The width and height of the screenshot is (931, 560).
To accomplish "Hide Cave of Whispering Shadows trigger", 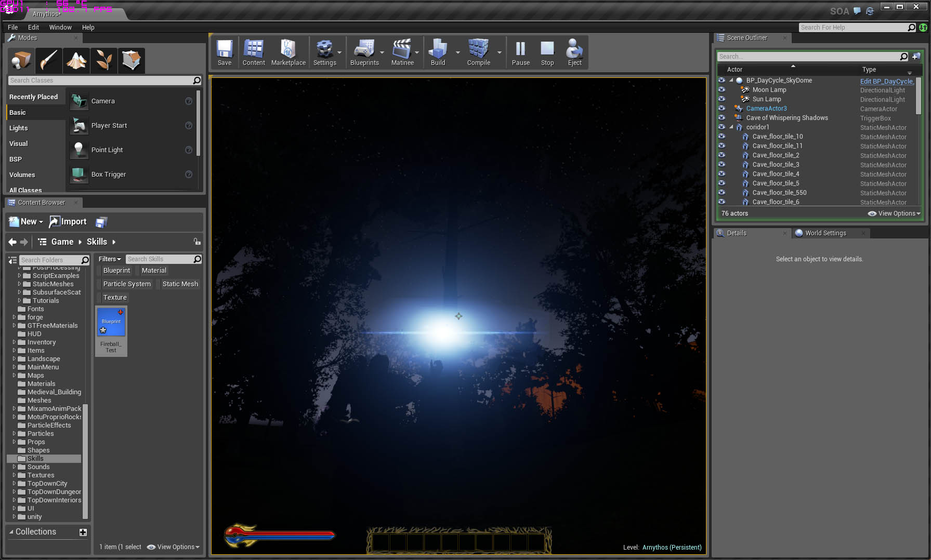I will coord(722,118).
